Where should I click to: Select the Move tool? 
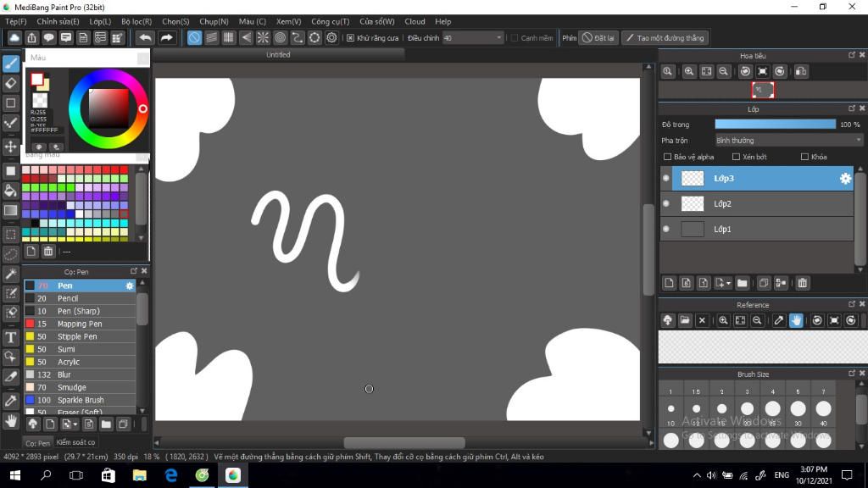[10, 147]
